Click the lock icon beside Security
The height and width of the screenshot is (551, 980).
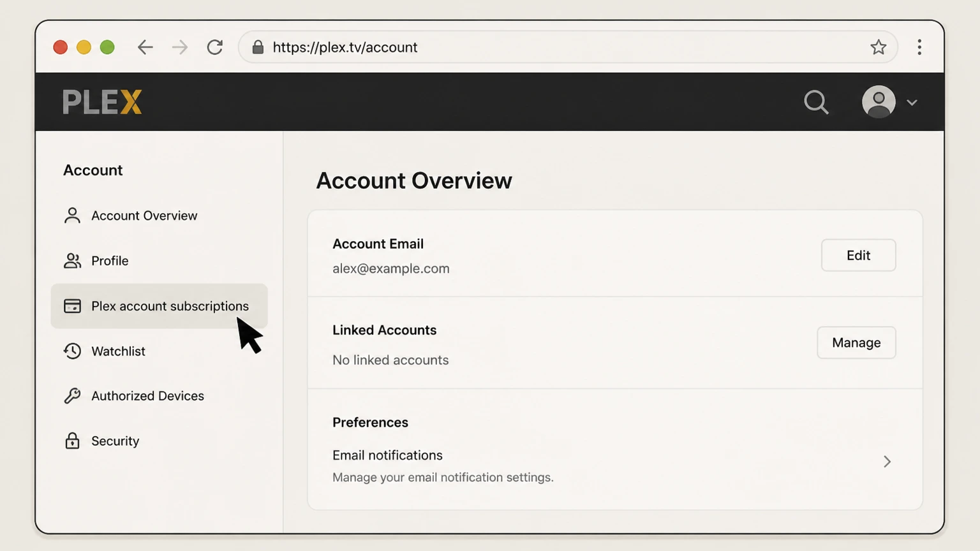coord(72,441)
